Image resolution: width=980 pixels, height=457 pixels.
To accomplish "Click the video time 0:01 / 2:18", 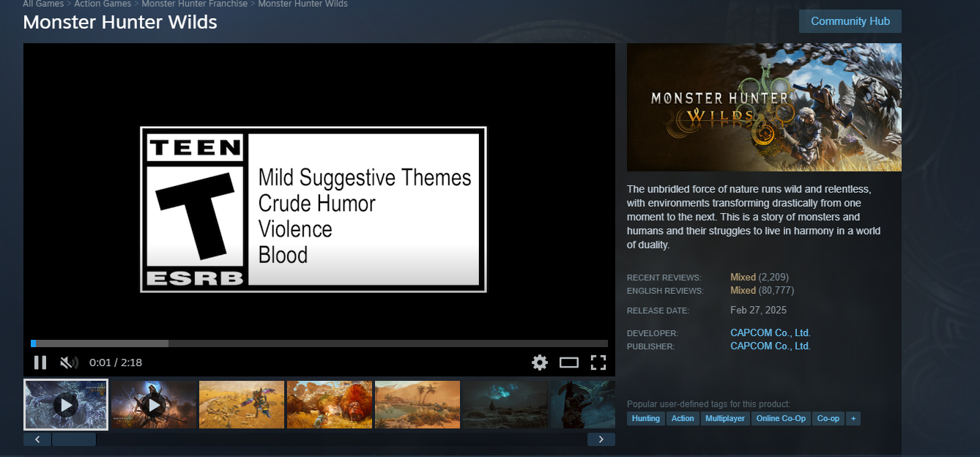I will pos(116,363).
